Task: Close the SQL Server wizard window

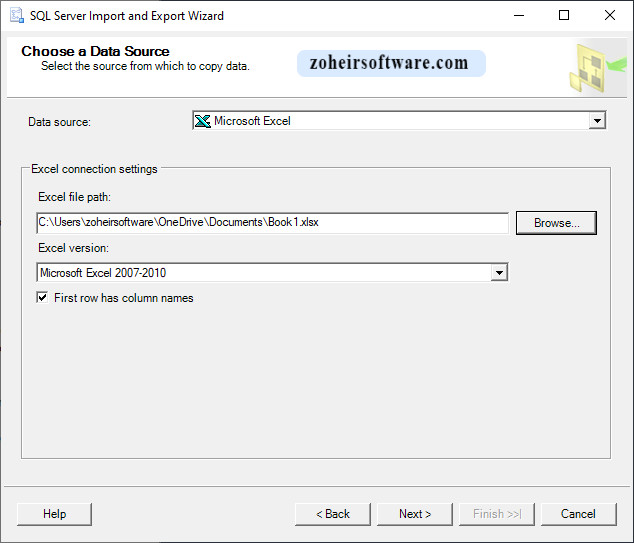Action: (610, 15)
